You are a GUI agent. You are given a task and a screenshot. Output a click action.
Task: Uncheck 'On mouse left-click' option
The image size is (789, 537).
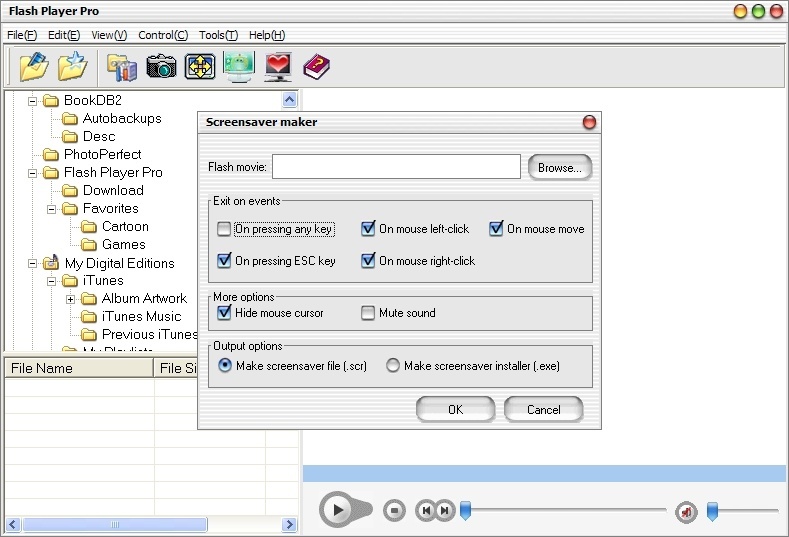(368, 229)
